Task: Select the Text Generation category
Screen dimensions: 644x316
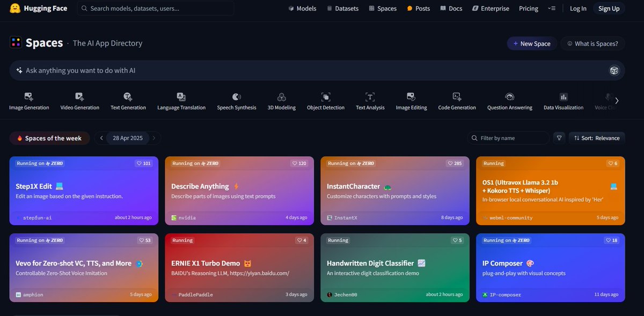Action: click(128, 101)
